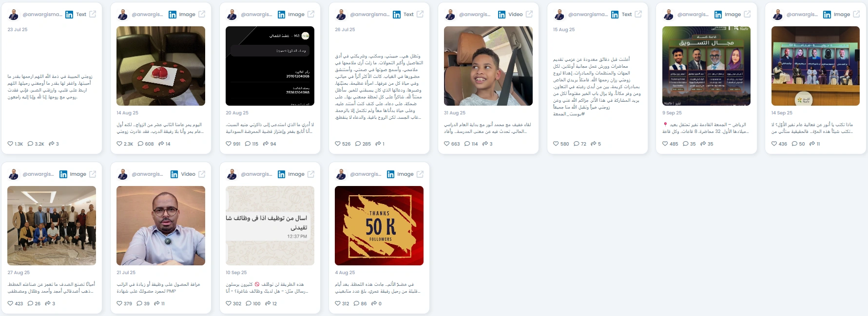
Task: Click heart icon with 485 likes
Action: pos(665,144)
